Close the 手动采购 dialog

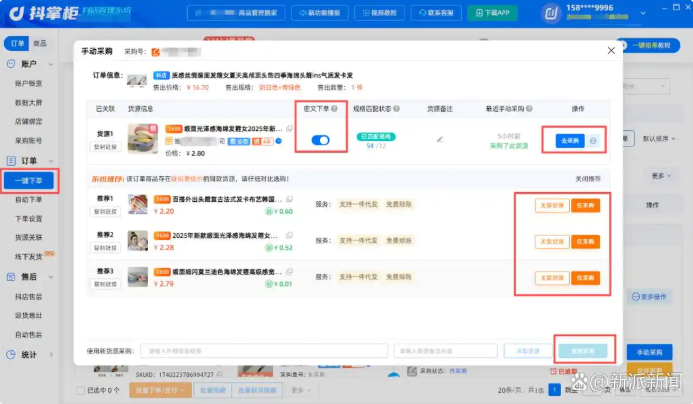click(x=611, y=50)
